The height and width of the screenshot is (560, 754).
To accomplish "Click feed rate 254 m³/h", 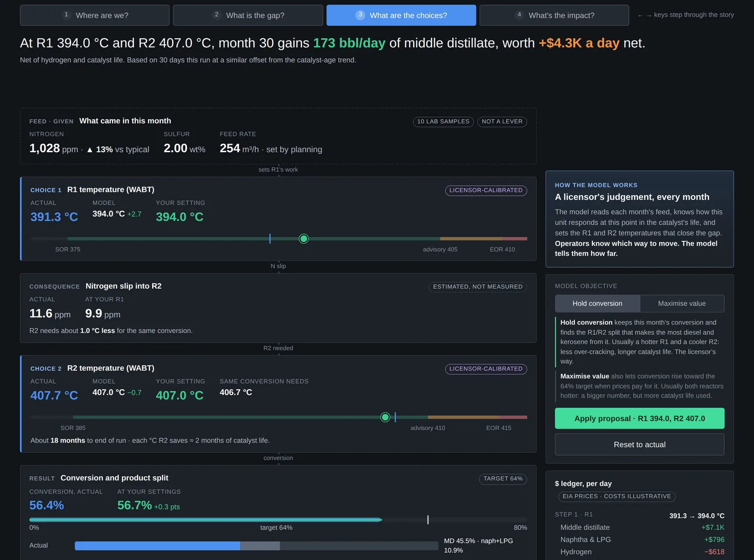I will click(x=239, y=148).
